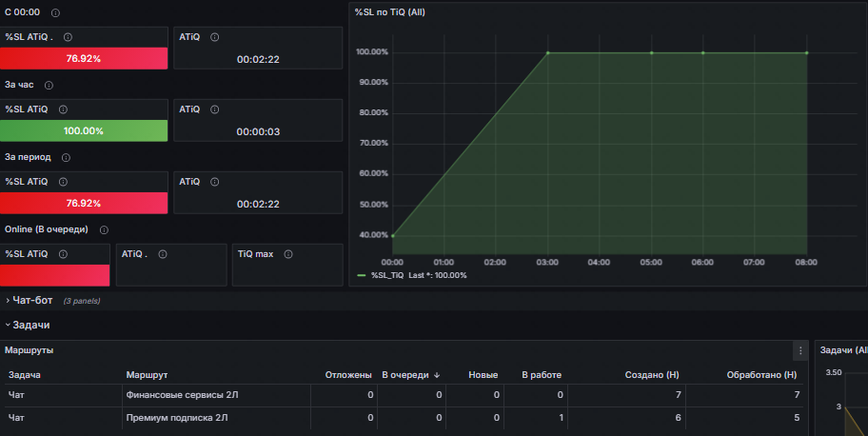The width and height of the screenshot is (868, 436).
Task: Click empty red stat bar in Online section
Action: click(x=55, y=275)
